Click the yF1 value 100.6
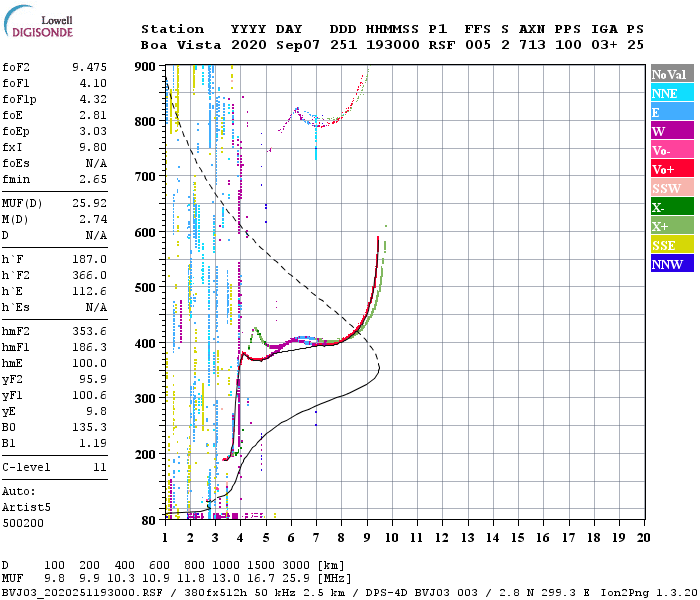Screen dimensions: 700x600 click(x=89, y=396)
